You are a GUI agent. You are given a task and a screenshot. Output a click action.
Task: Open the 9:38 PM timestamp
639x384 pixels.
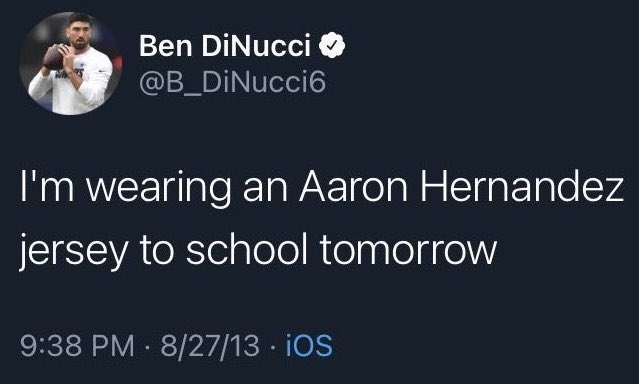pyautogui.click(x=77, y=346)
